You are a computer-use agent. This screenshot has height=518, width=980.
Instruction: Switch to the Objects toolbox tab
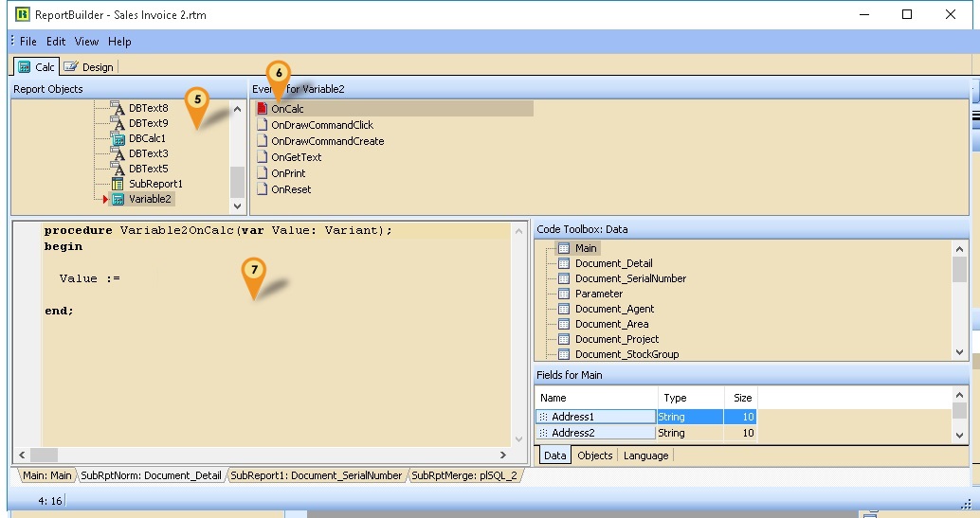[x=594, y=455]
